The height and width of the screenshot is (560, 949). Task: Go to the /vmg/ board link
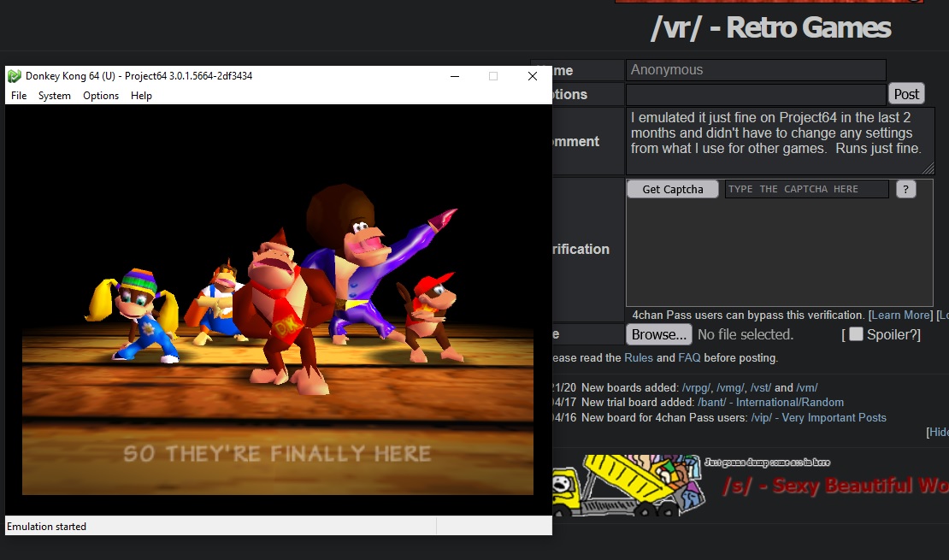tap(730, 387)
